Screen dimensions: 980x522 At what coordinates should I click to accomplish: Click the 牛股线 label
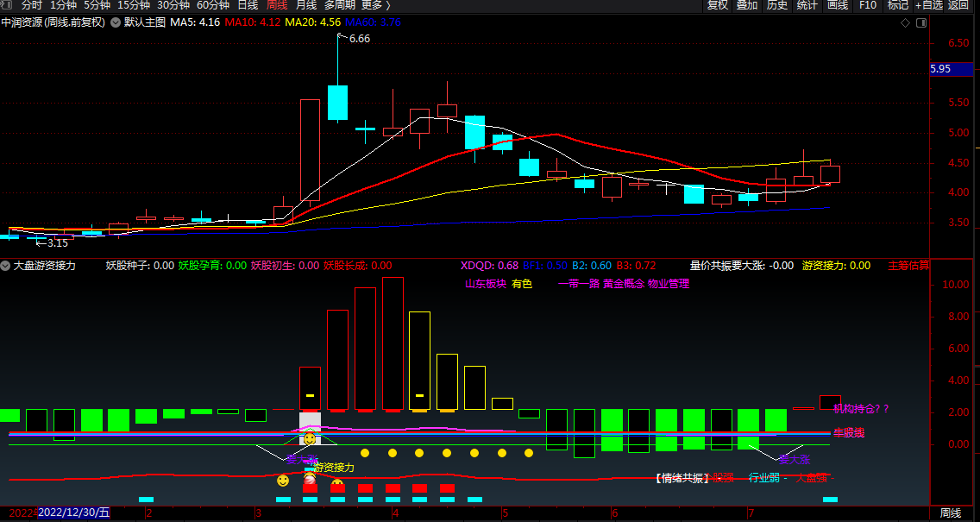click(x=849, y=432)
